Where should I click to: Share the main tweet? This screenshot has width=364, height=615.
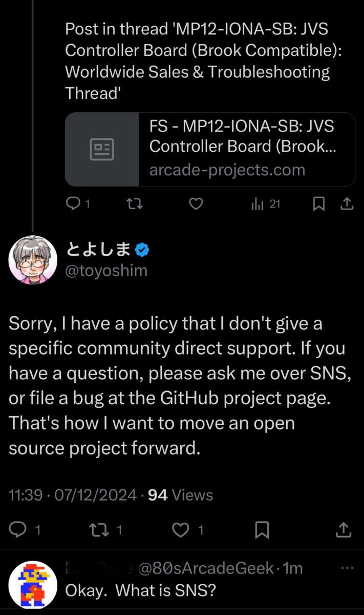[344, 529]
